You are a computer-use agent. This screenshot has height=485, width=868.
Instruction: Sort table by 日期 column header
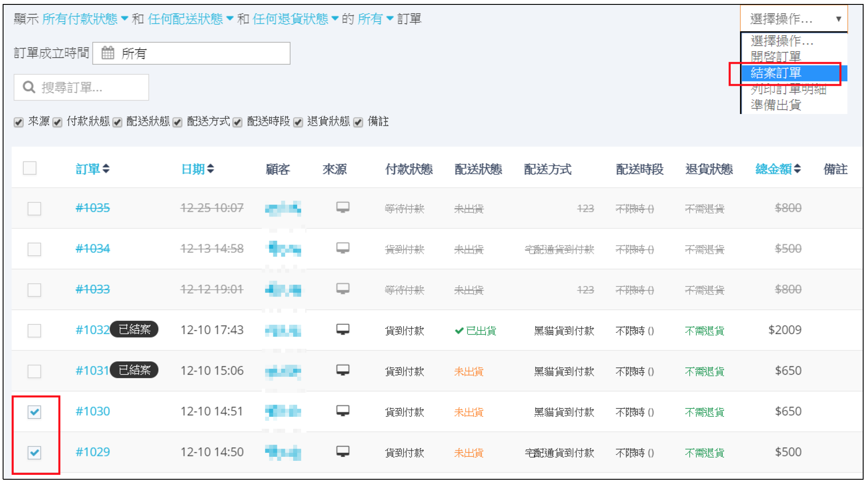click(x=193, y=169)
